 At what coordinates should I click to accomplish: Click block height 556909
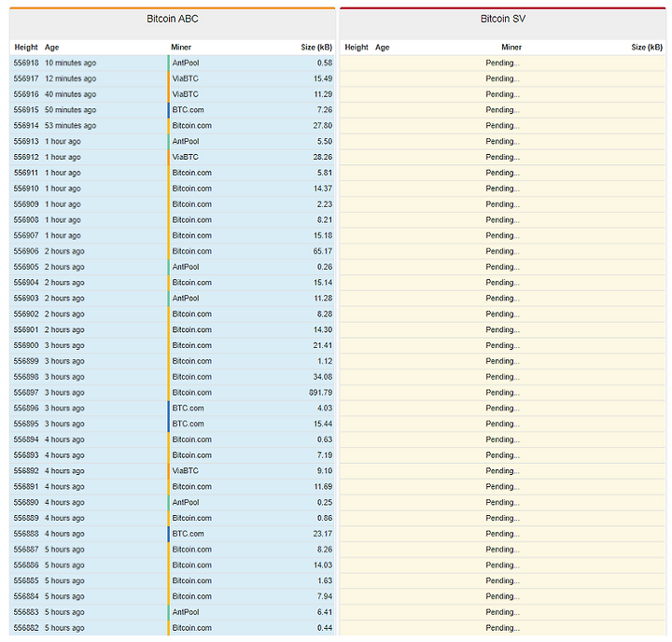pyautogui.click(x=26, y=204)
